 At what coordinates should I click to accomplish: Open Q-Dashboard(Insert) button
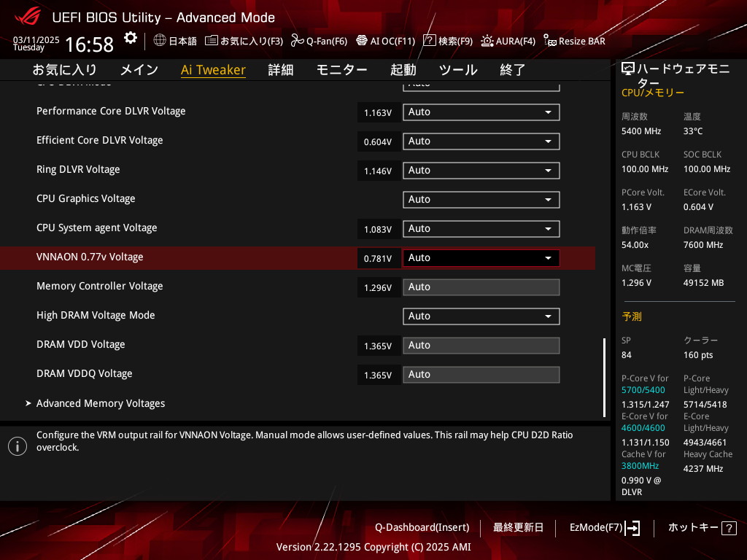coord(422,528)
